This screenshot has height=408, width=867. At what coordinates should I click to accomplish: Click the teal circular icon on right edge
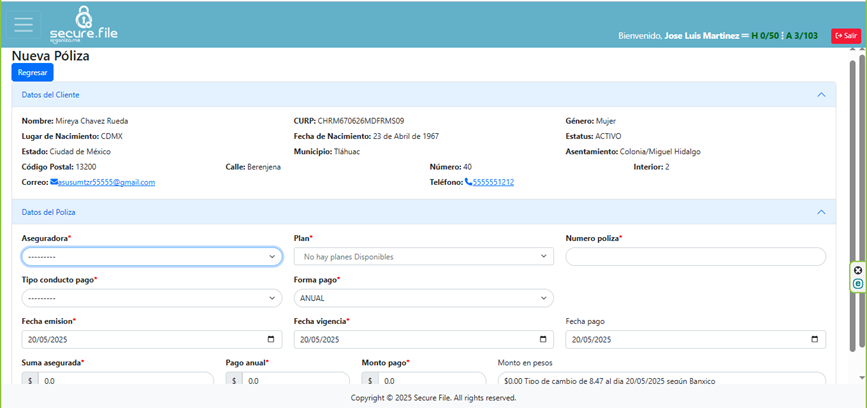click(x=857, y=284)
